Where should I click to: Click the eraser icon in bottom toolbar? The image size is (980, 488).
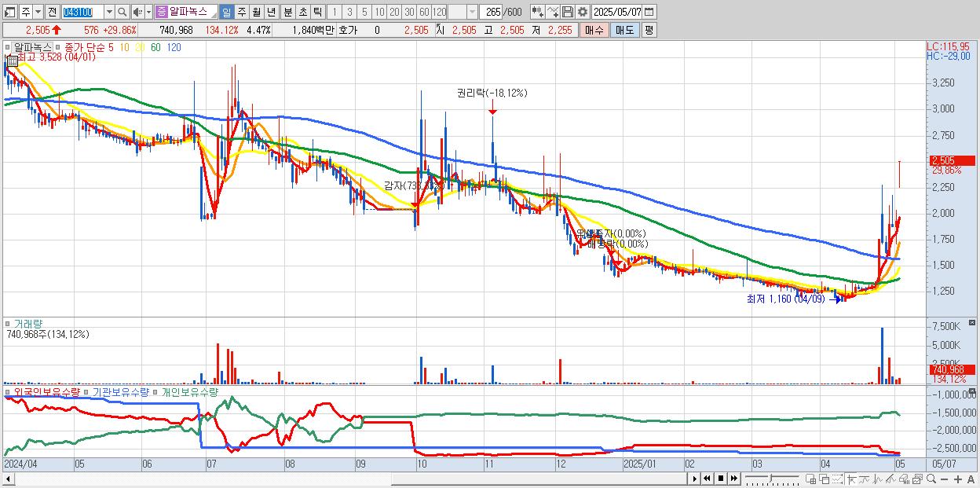[905, 479]
